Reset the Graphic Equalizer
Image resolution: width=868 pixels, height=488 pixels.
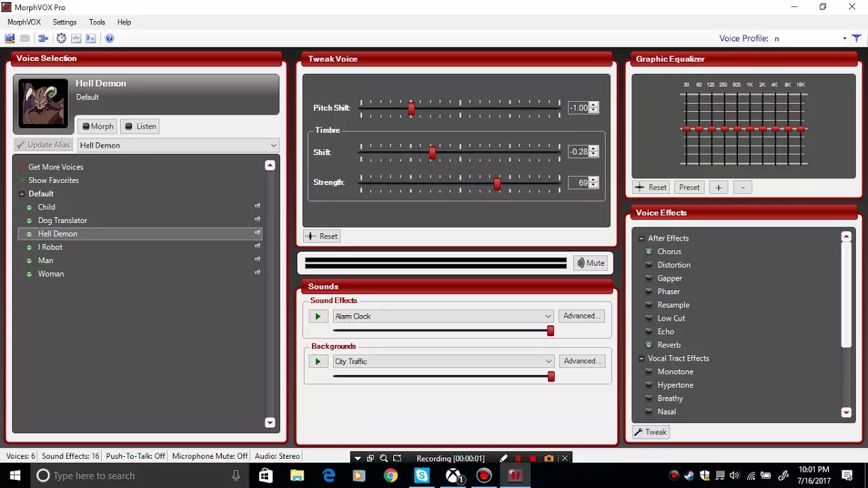point(651,187)
